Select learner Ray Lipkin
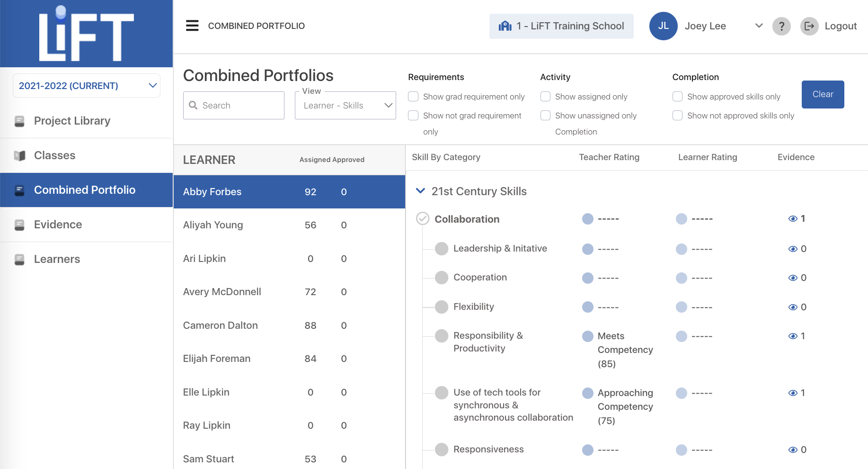 (289, 425)
